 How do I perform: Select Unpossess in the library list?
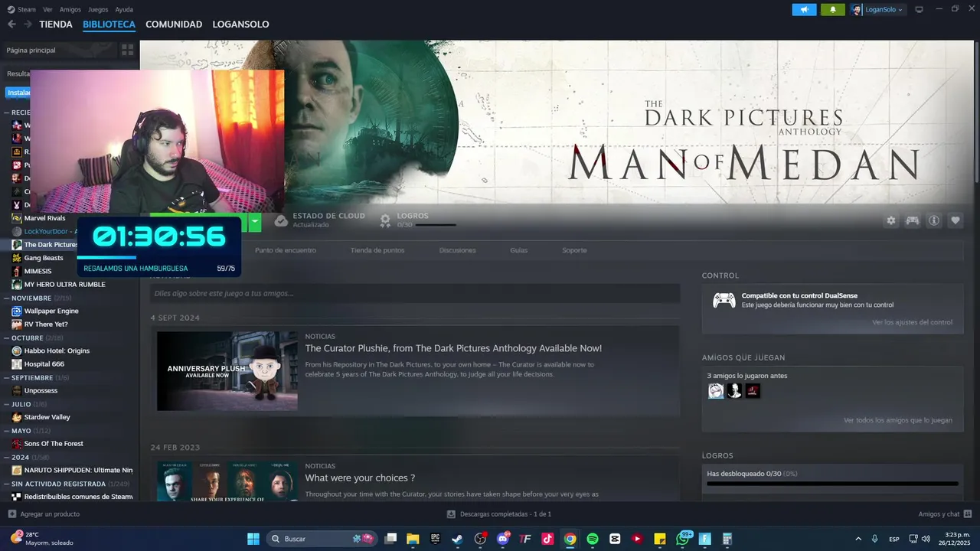pos(41,390)
